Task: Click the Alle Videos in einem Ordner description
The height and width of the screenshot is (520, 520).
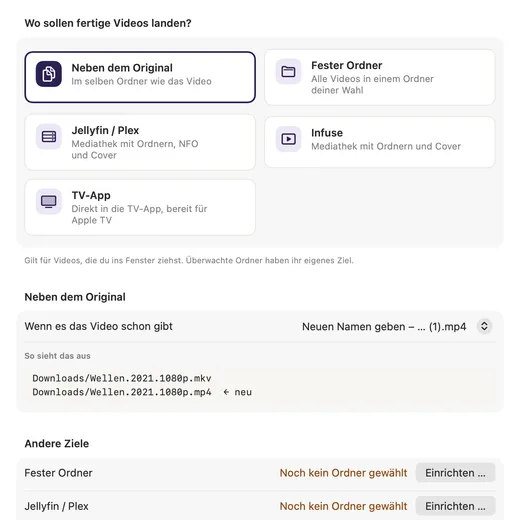Action: tap(372, 84)
